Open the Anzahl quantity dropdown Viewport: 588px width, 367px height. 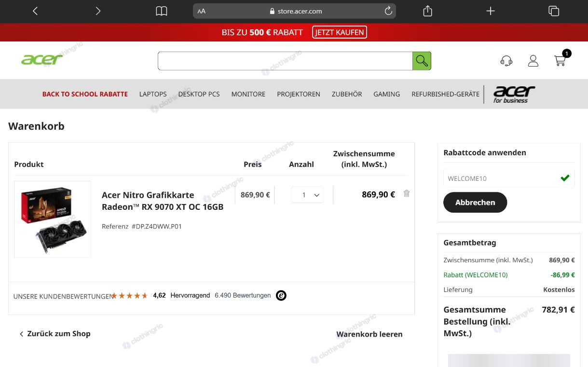click(307, 195)
